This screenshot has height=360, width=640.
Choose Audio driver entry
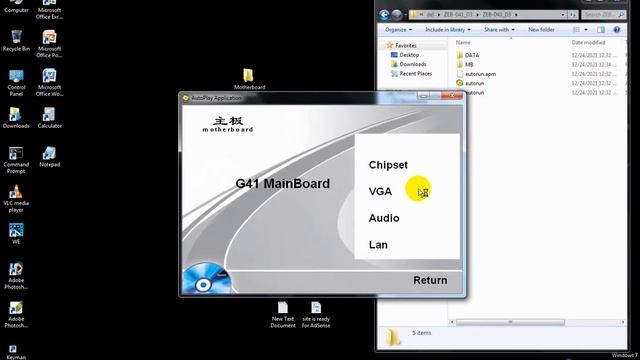point(384,218)
